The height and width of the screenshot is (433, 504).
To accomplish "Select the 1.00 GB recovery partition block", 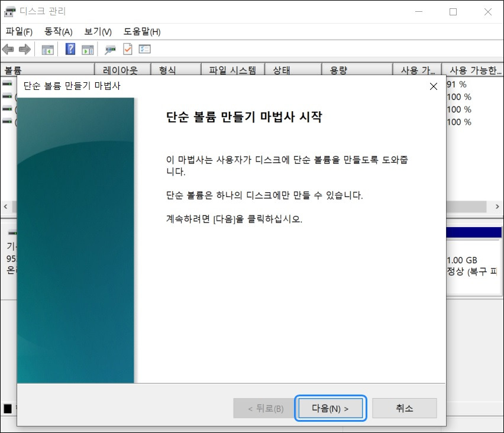I will coord(474,261).
